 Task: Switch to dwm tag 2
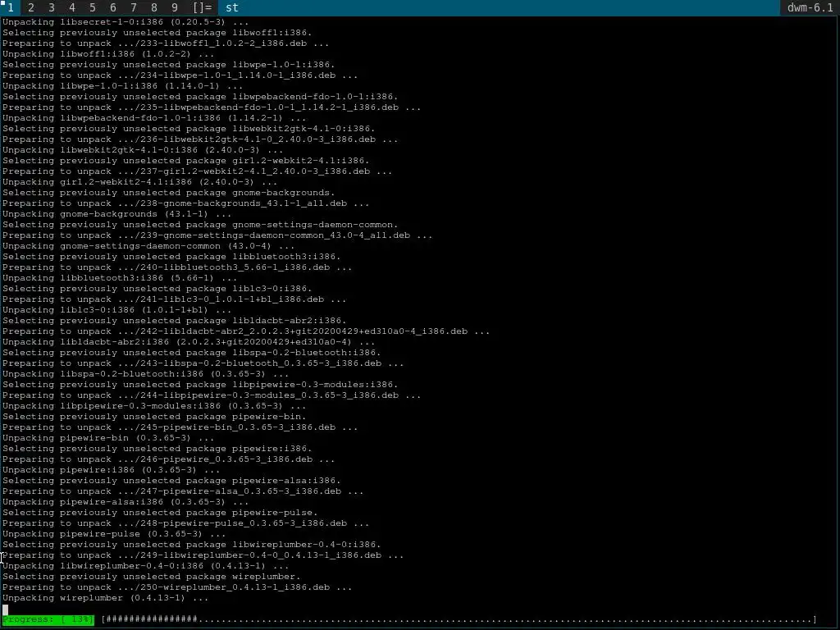pyautogui.click(x=30, y=7)
